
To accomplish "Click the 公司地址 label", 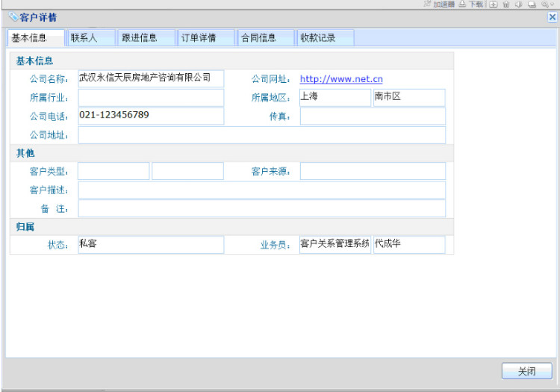I will pyautogui.click(x=49, y=135).
